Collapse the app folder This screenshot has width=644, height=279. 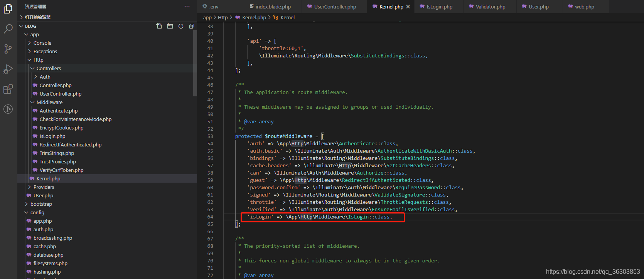[x=107, y=34]
